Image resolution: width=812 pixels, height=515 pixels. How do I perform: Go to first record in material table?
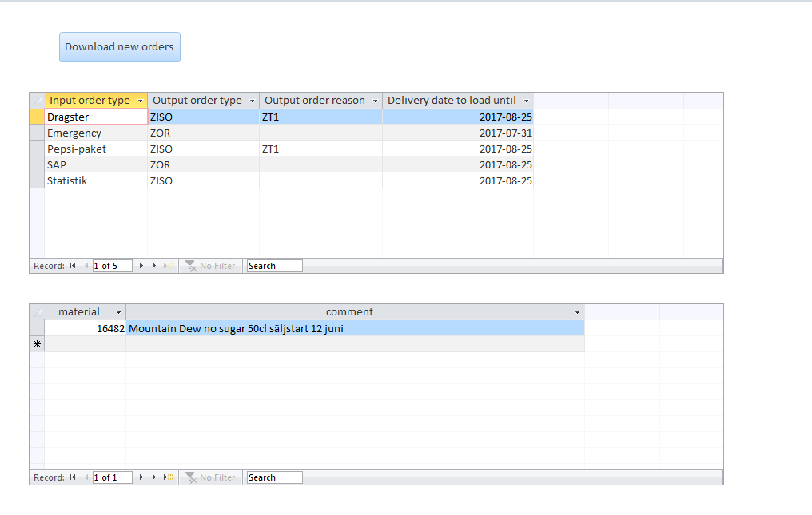(73, 477)
